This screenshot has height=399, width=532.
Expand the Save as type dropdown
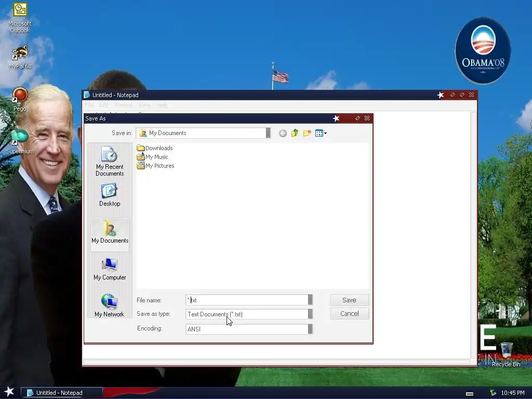310,314
